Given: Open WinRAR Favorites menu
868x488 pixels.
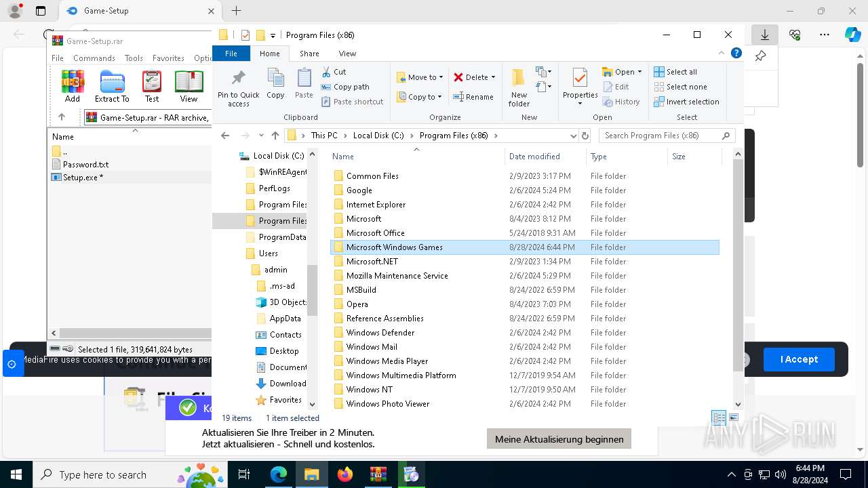Looking at the screenshot, I should pyautogui.click(x=168, y=58).
